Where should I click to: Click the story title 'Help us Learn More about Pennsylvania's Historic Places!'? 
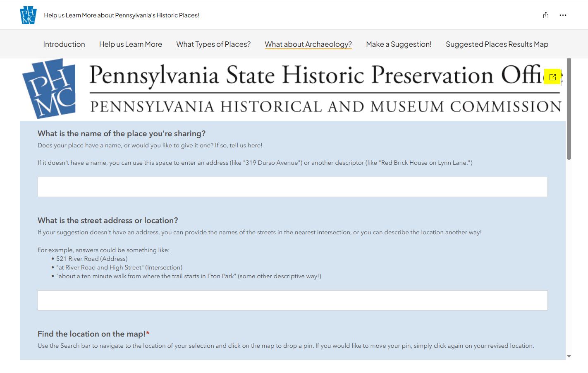122,15
